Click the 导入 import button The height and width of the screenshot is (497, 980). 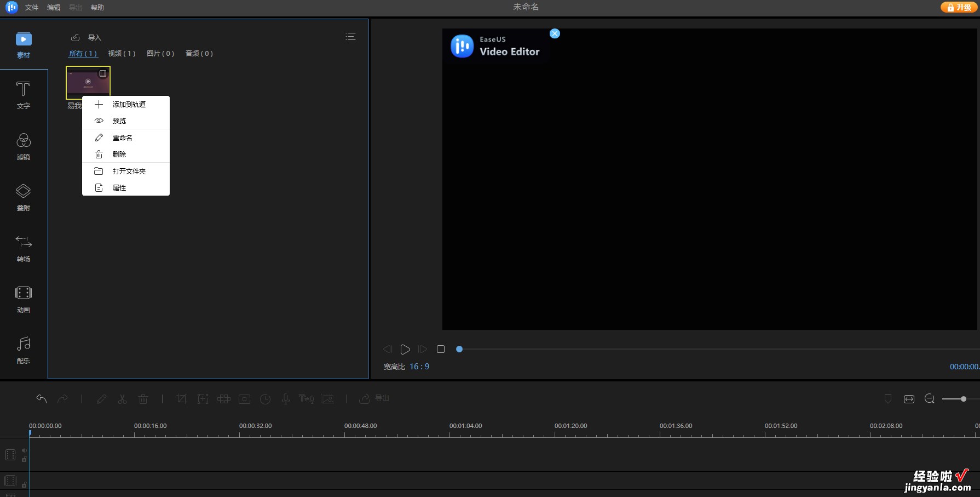point(87,37)
